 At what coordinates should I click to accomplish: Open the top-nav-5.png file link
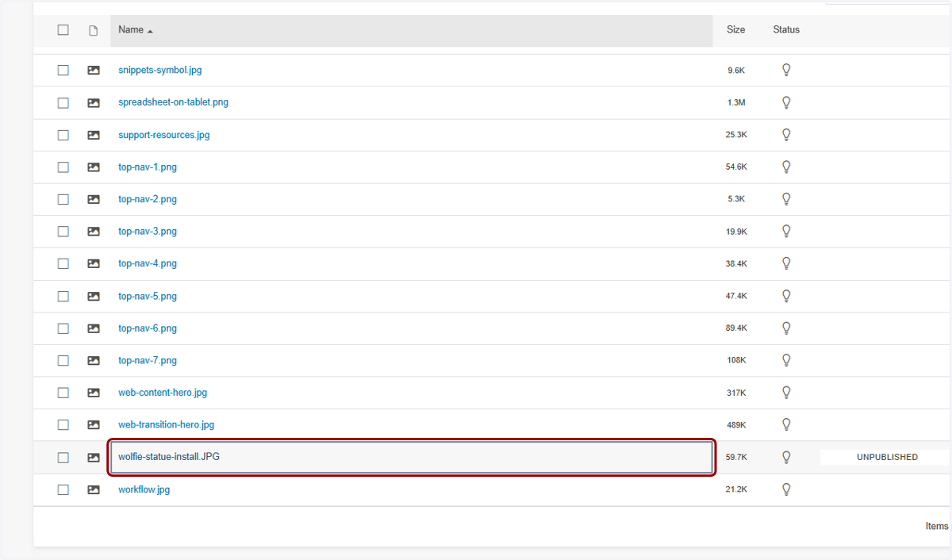[x=148, y=296]
